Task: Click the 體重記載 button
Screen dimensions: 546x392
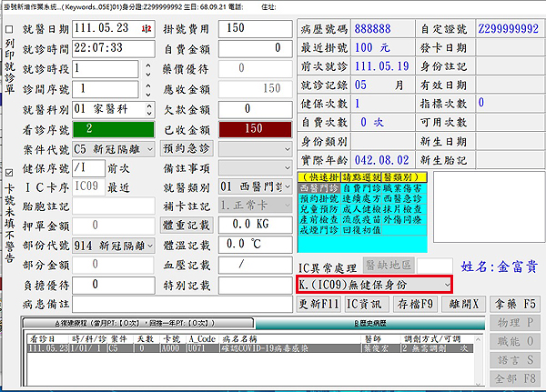Action: tap(187, 225)
